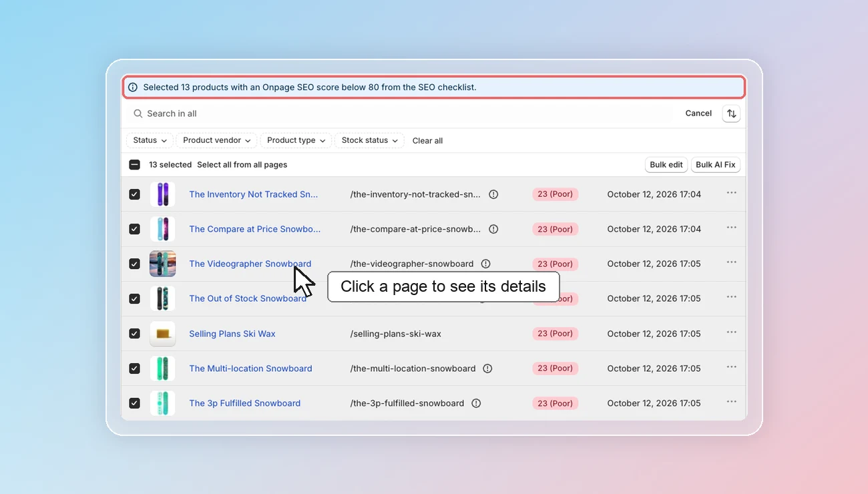The height and width of the screenshot is (494, 868).
Task: Uncheck The Compare at Price Snowboard checkbox
Action: [134, 229]
